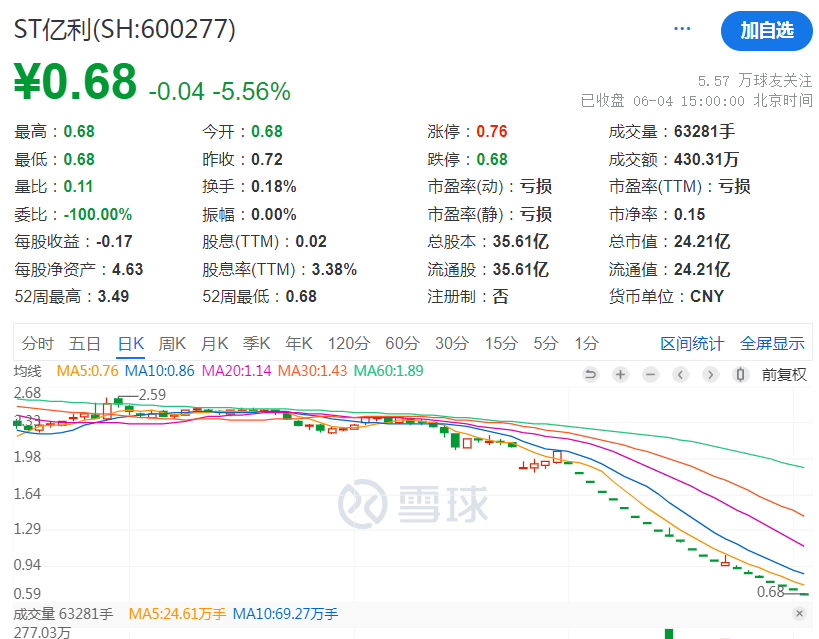This screenshot has width=819, height=639.
Task: Open the 前复权 price adjustment dropdown
Action: (784, 375)
